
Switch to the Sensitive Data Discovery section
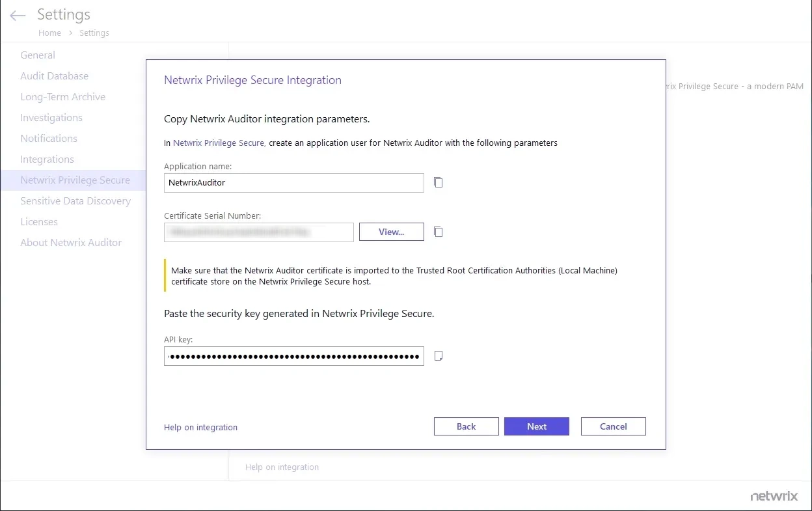(x=75, y=200)
